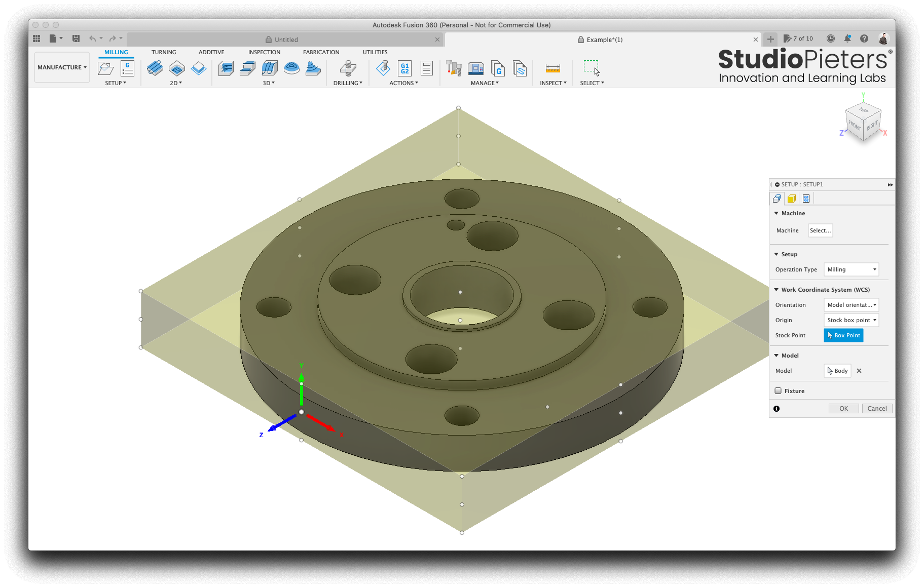Viewport: 924px width, 588px height.
Task: Select the Face milling tool
Action: pos(199,68)
